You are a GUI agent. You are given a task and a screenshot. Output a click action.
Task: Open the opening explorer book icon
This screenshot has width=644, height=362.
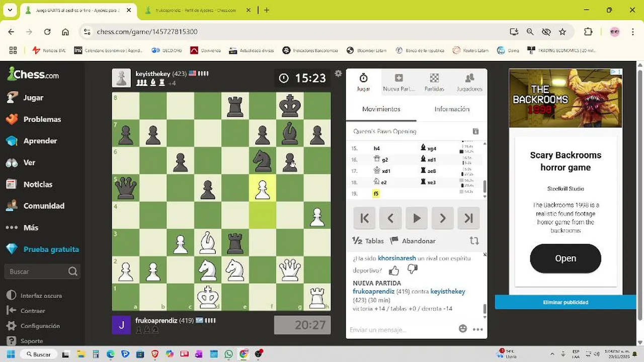(475, 131)
